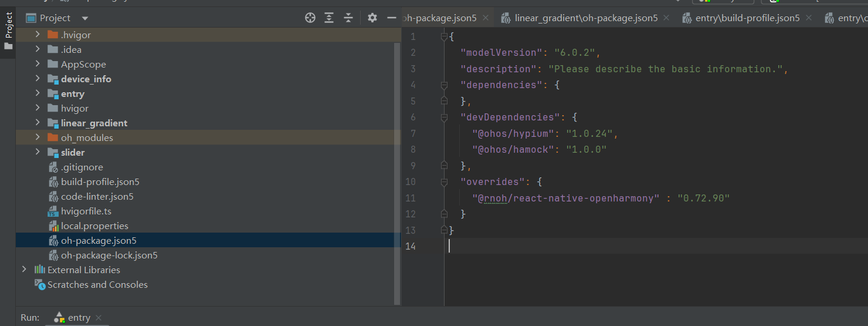Image resolution: width=868 pixels, height=326 pixels.
Task: Click the oh_modules folder icon
Action: (53, 137)
